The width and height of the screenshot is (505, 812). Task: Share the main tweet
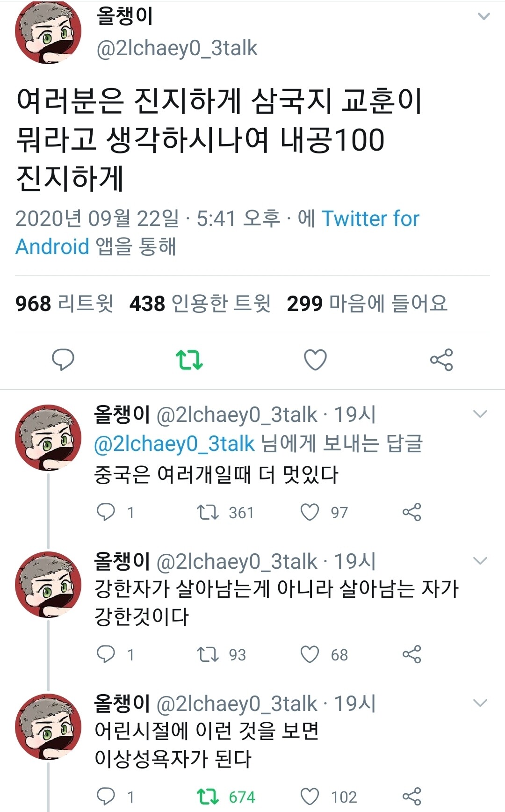click(441, 360)
